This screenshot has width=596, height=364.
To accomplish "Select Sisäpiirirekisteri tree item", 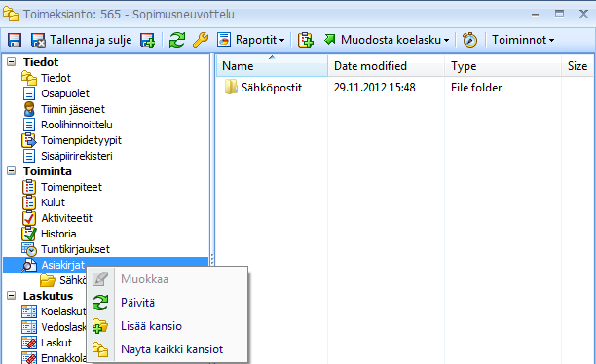I will (67, 156).
